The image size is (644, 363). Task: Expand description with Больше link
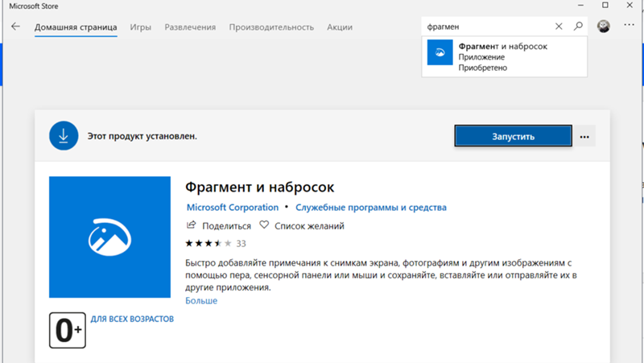pos(201,300)
